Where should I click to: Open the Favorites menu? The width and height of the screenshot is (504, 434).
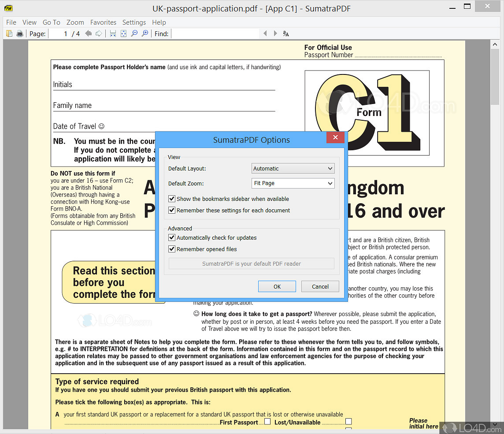(103, 22)
